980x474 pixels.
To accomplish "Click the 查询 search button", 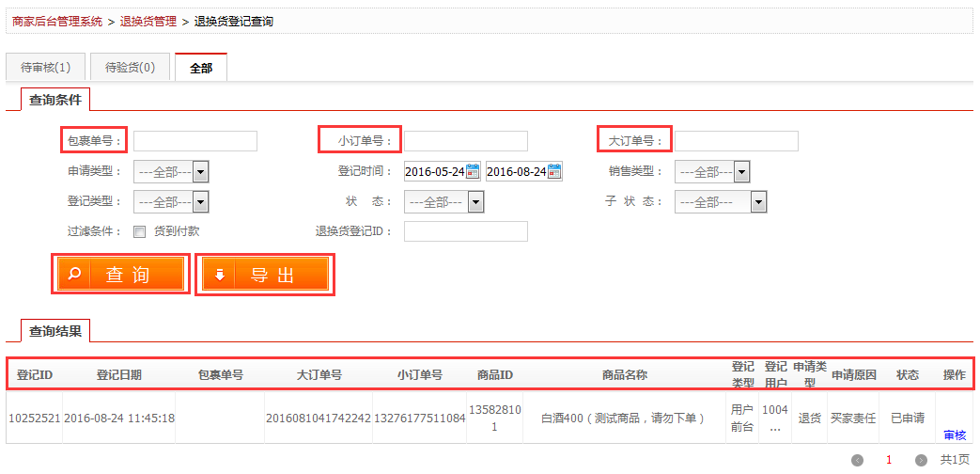I will click(x=120, y=276).
